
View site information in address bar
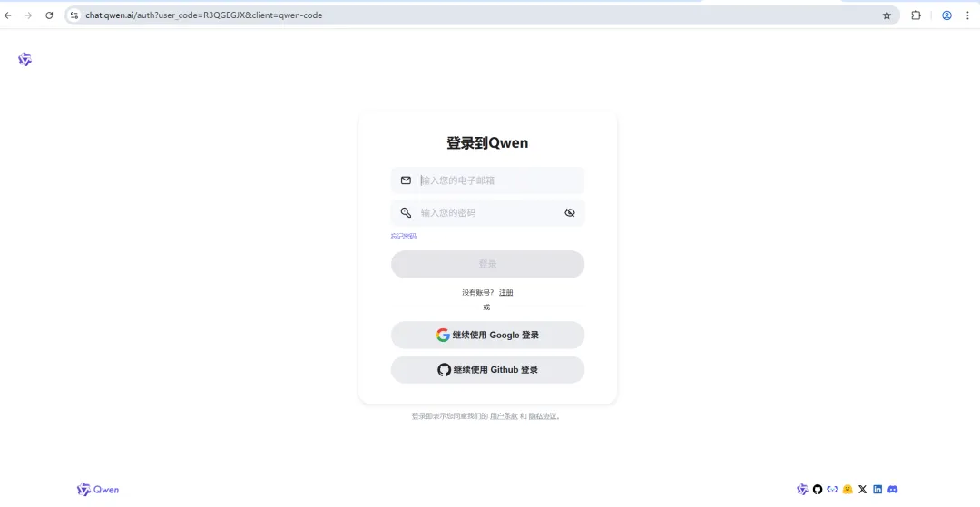tap(74, 15)
